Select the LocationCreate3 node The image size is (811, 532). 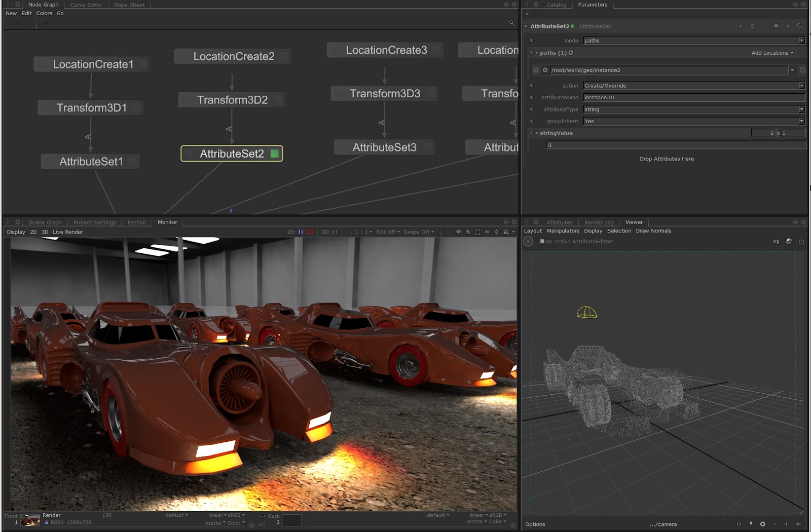tap(385, 50)
